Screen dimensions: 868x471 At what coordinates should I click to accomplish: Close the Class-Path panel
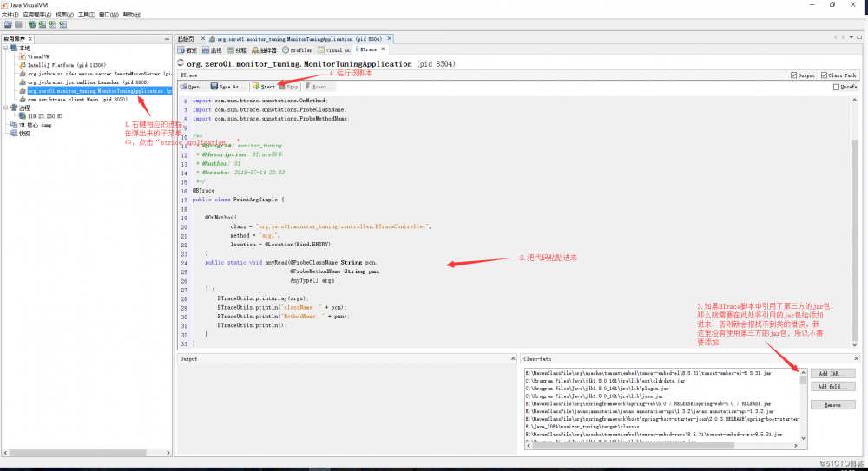(856, 358)
